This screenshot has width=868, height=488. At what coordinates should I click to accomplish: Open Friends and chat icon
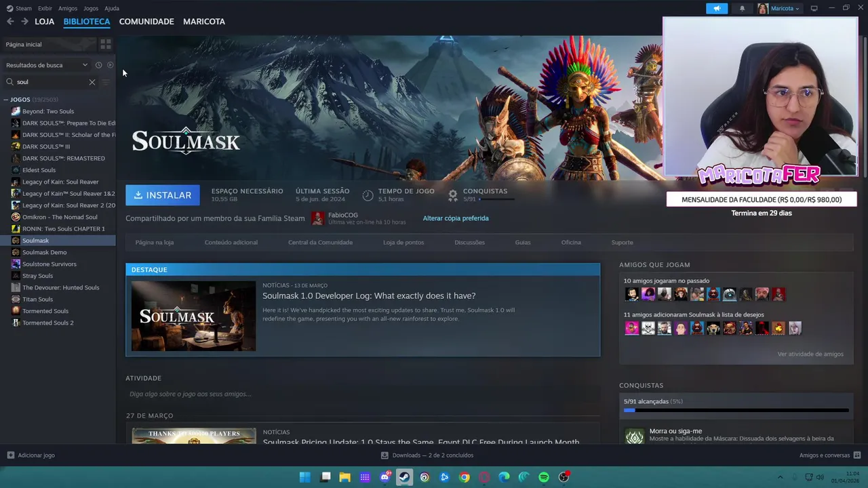point(857,455)
